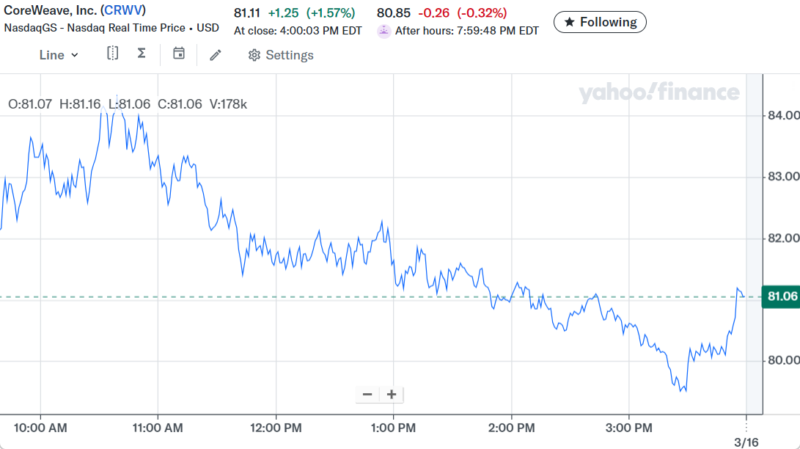Select the pencil drawing tool
The width and height of the screenshot is (800, 449).
coord(215,55)
